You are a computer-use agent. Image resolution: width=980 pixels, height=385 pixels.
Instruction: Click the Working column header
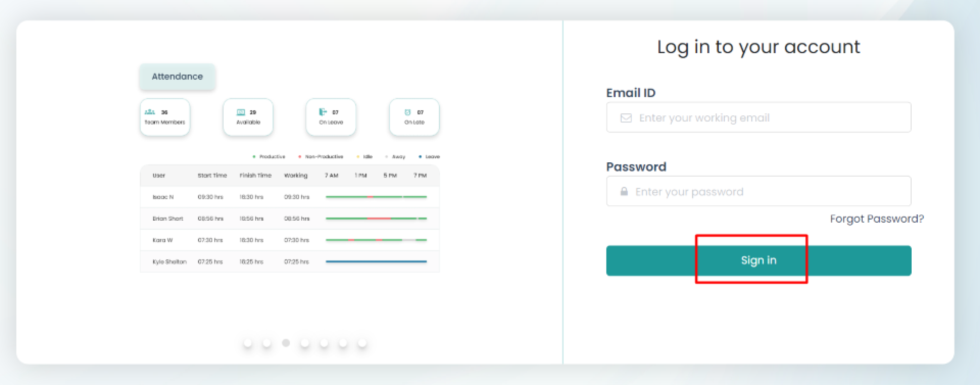[296, 175]
